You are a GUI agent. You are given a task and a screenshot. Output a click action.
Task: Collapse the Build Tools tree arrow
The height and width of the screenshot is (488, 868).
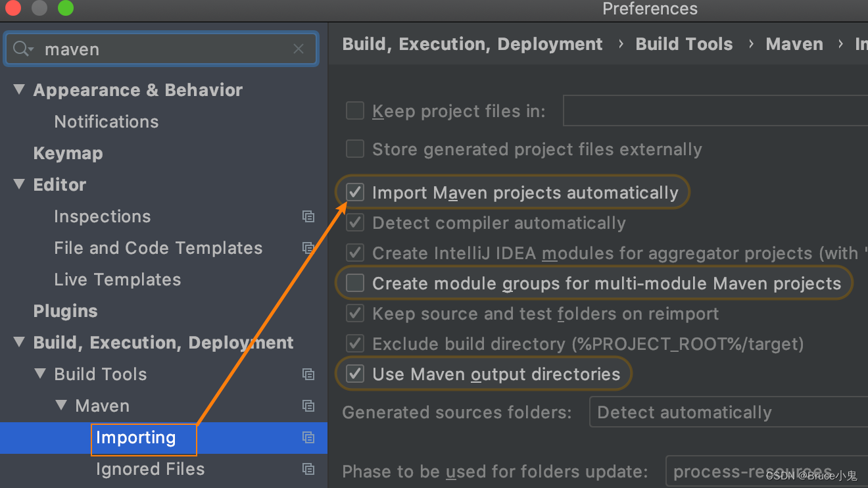tap(40, 374)
